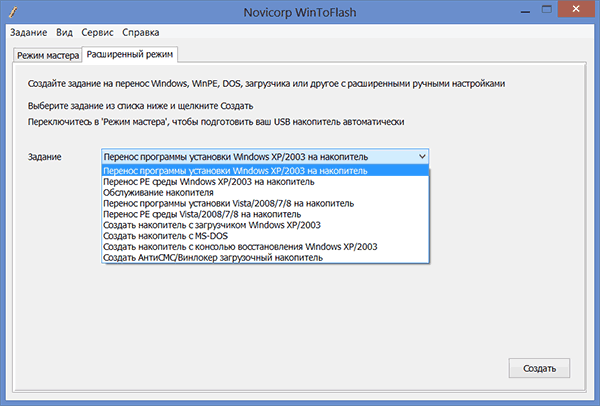
Task: Select the Расширенный режим tab
Action: tap(130, 54)
